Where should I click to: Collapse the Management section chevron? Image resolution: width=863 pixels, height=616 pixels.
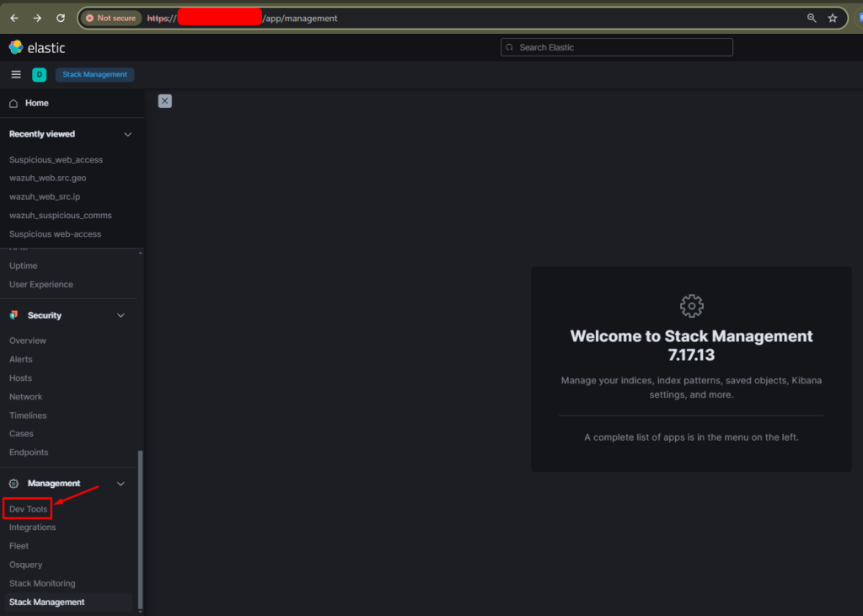coord(121,484)
